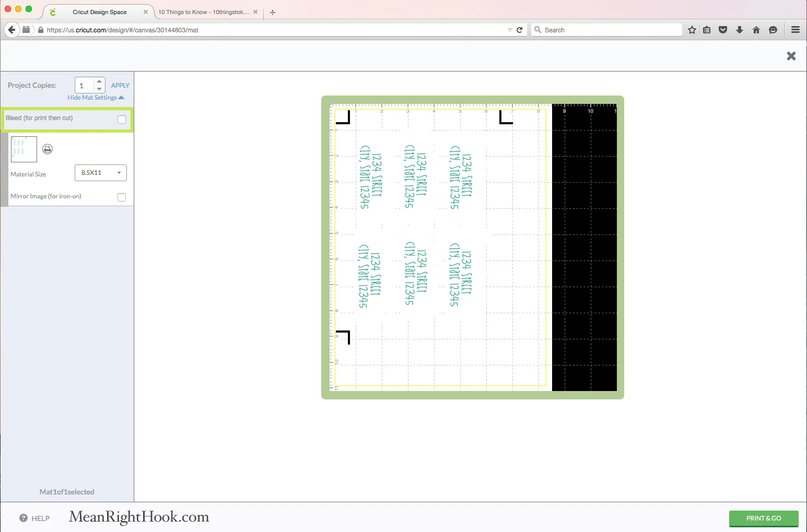Click the help question mark icon

(x=24, y=518)
